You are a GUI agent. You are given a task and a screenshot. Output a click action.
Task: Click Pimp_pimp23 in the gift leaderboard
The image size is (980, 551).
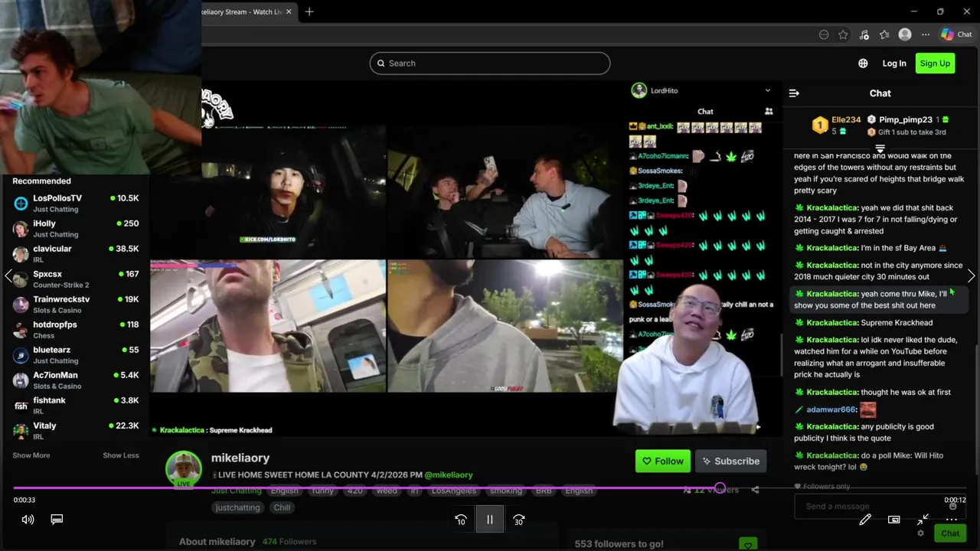pyautogui.click(x=906, y=120)
